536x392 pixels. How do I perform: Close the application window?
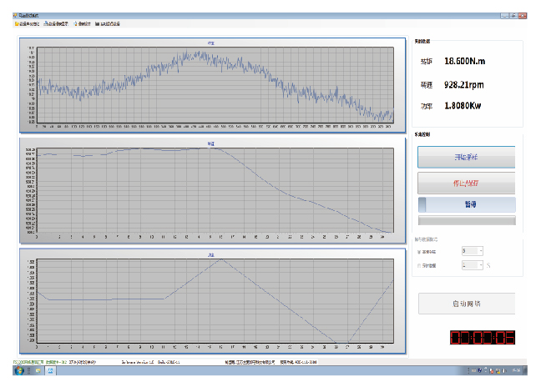coord(523,16)
